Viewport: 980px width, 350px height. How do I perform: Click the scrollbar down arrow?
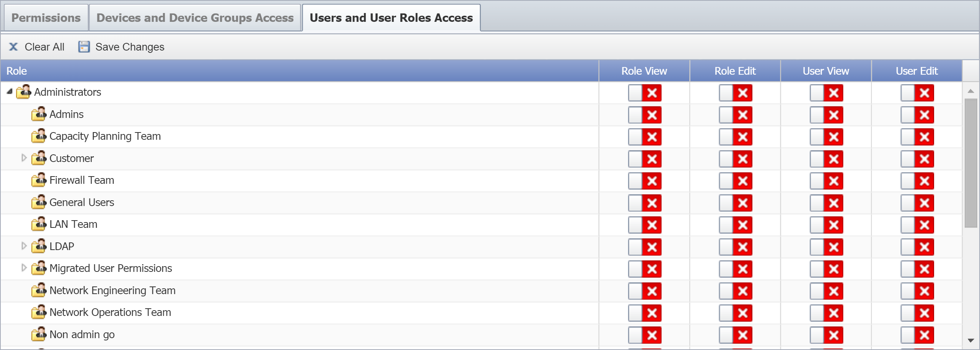tap(971, 340)
